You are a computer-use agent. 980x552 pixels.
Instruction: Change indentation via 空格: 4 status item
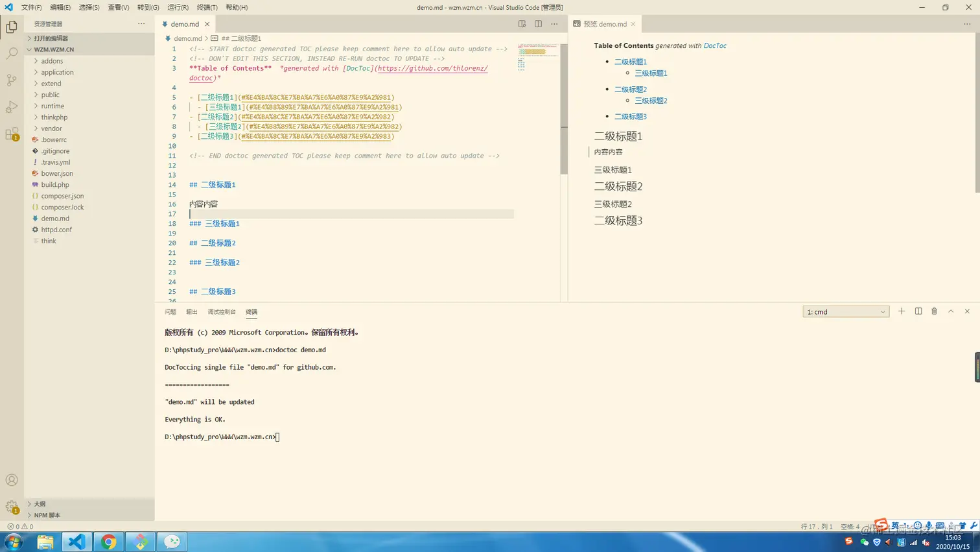[x=850, y=527]
